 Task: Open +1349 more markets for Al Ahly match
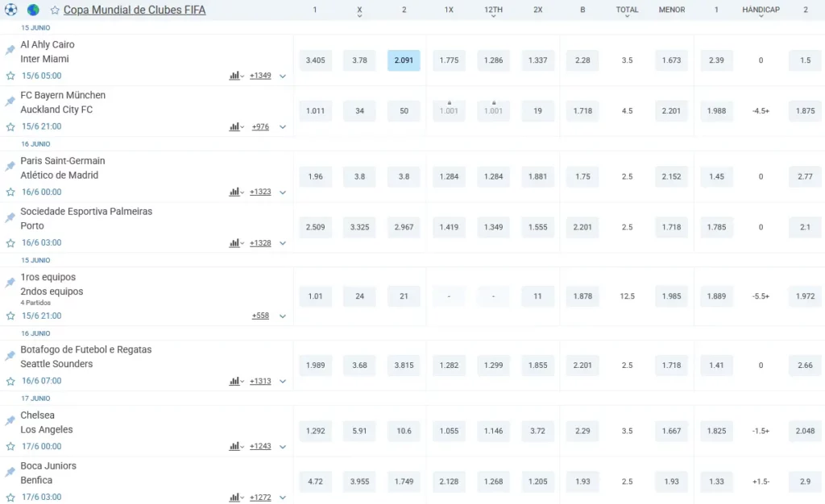tap(260, 76)
